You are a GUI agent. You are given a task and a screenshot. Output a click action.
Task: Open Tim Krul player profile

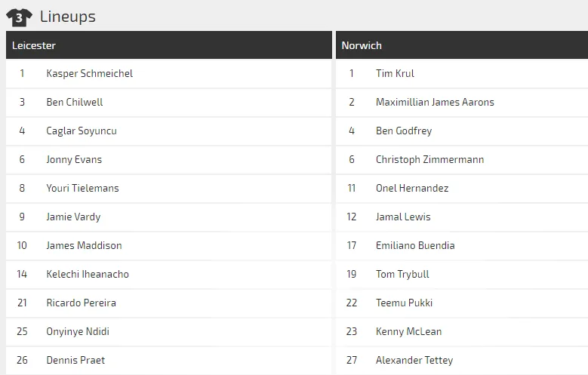click(395, 73)
